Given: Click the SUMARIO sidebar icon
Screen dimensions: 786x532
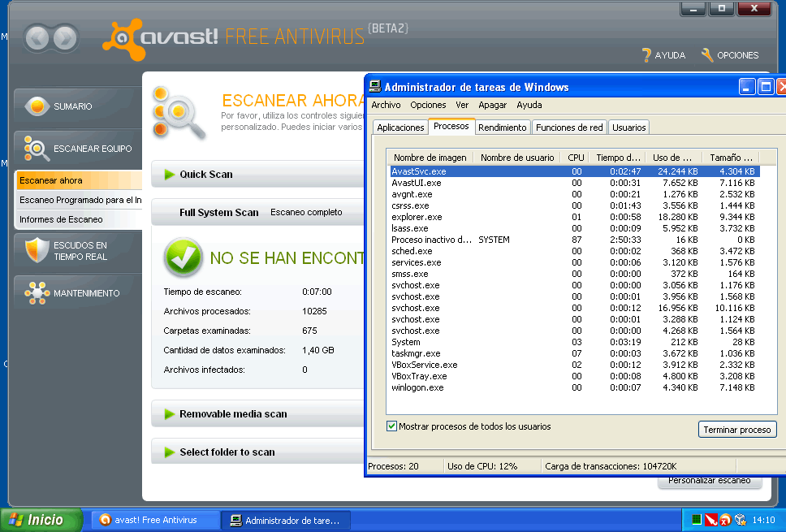Looking at the screenshot, I should [37, 106].
